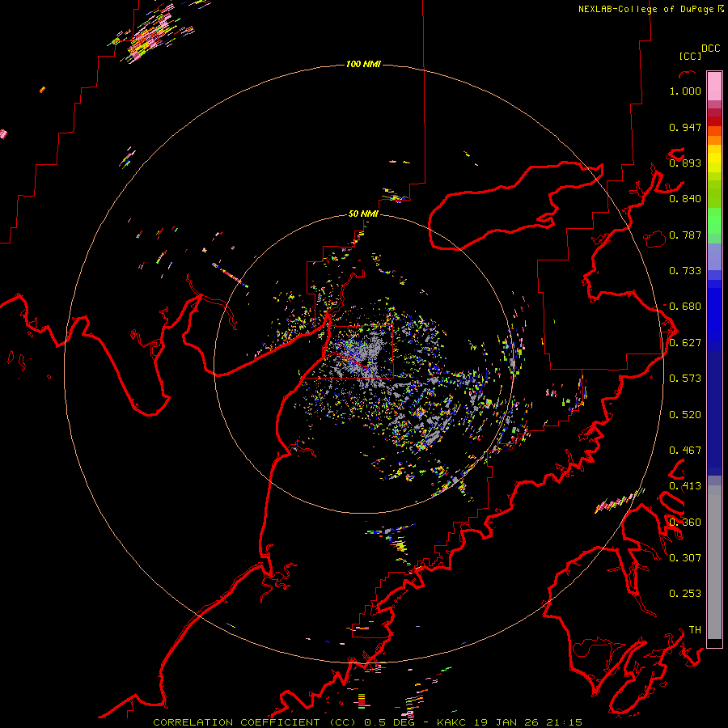Pick the black TH swatch at bar bottom

[714, 642]
